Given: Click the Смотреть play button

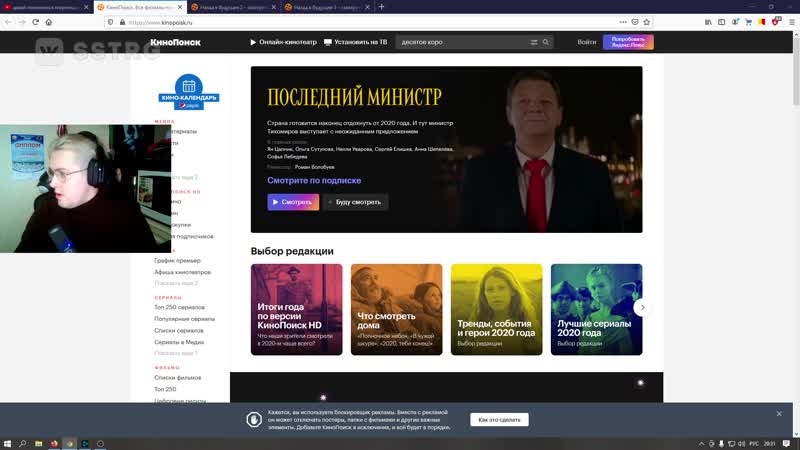Looking at the screenshot, I should click(x=293, y=202).
